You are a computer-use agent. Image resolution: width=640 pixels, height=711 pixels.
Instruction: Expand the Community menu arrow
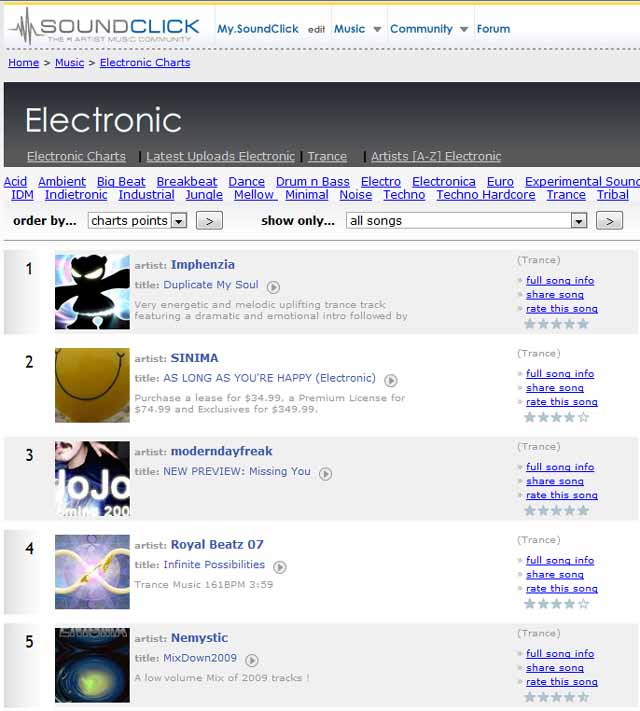point(464,29)
